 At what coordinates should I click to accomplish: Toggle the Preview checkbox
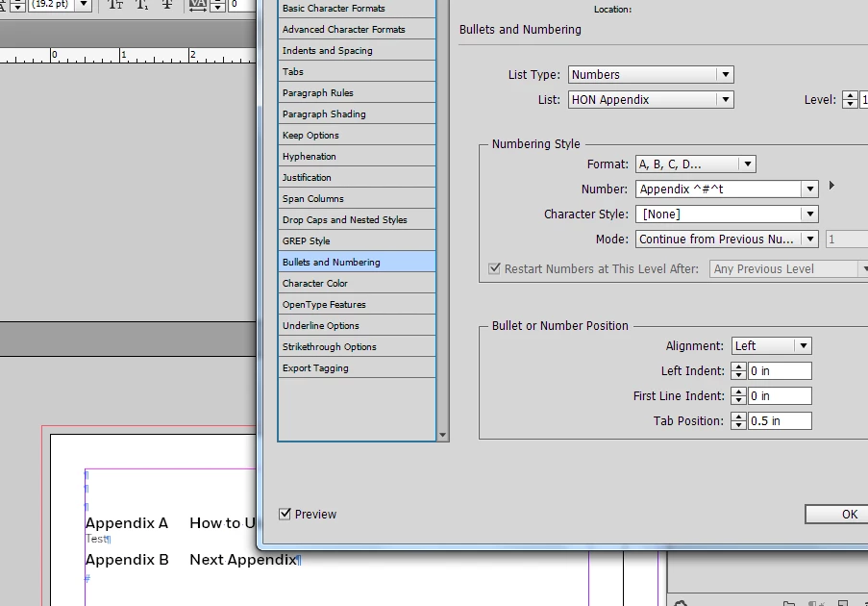pyautogui.click(x=285, y=514)
